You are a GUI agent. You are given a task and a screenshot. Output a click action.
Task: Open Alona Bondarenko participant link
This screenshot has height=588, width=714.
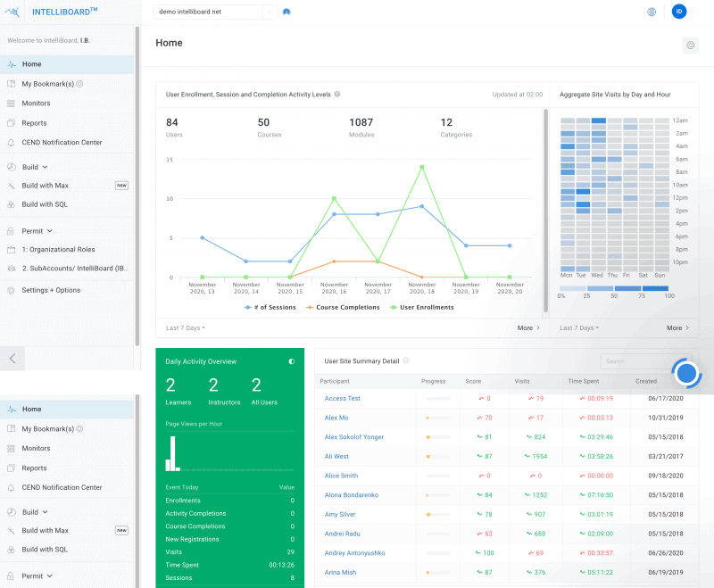point(352,494)
